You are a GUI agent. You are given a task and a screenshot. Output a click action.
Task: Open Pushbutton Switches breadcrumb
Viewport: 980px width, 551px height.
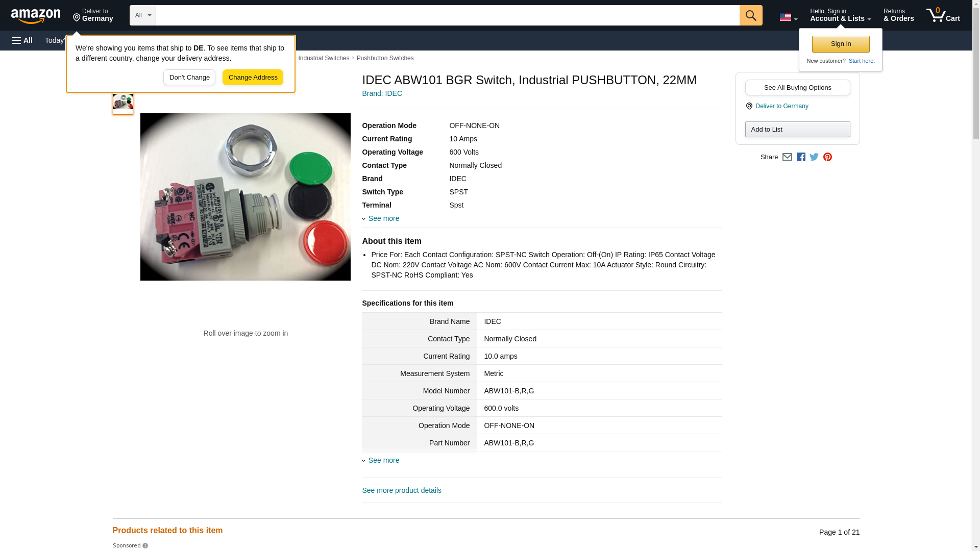(385, 58)
